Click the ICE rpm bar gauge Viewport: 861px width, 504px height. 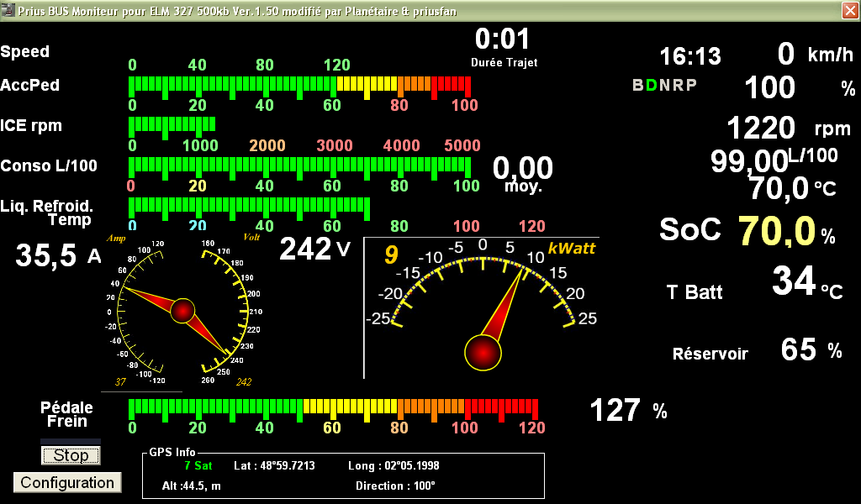pos(172,125)
